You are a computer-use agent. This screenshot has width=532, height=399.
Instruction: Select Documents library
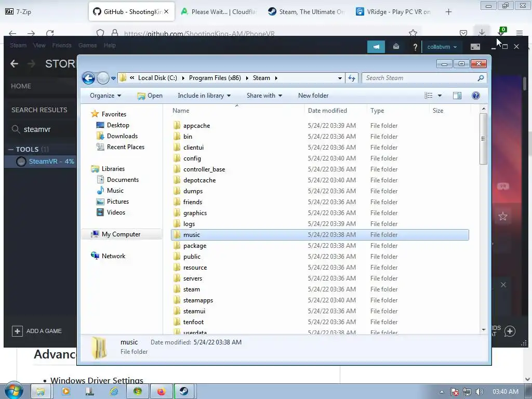[x=123, y=180]
